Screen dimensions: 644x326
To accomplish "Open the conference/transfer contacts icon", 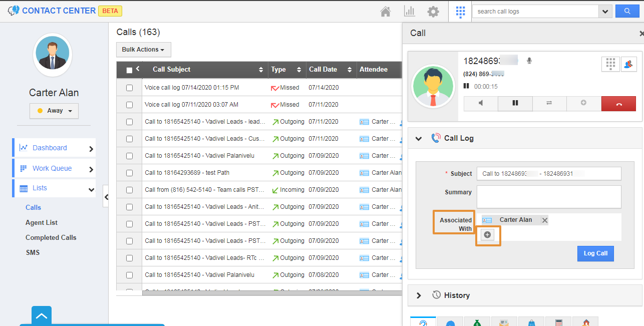I will [628, 64].
